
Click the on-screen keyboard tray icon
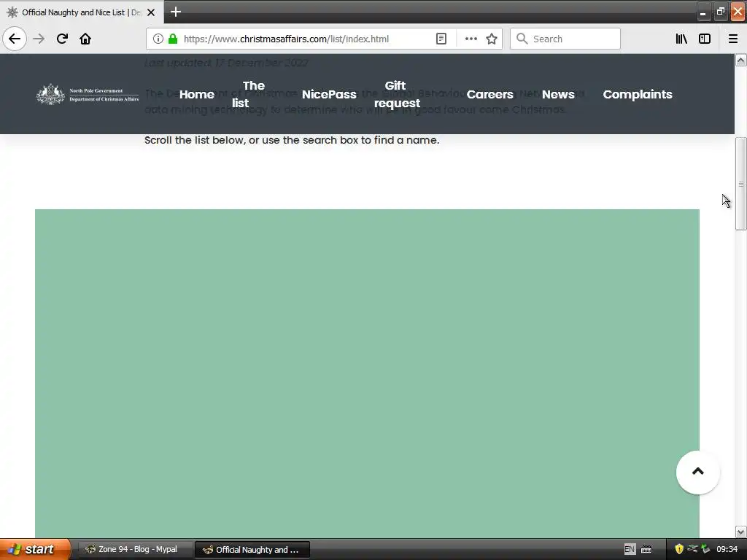click(646, 550)
